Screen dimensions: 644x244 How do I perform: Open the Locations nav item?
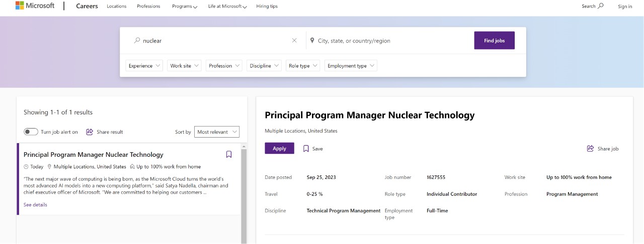coord(117,6)
